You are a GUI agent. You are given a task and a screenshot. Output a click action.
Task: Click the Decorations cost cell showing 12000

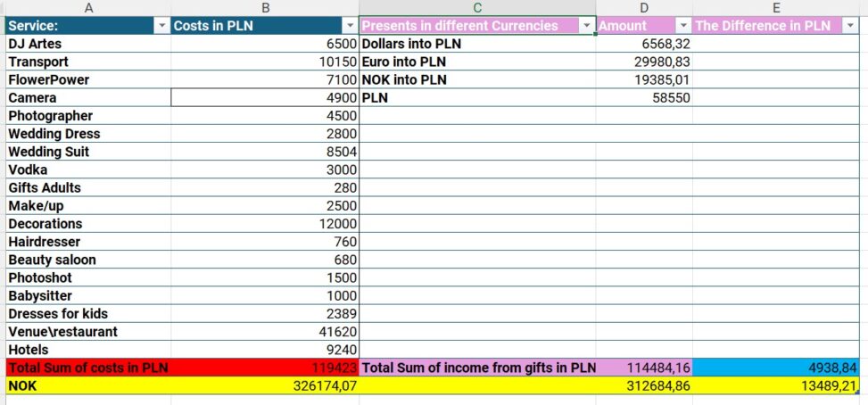pyautogui.click(x=265, y=224)
